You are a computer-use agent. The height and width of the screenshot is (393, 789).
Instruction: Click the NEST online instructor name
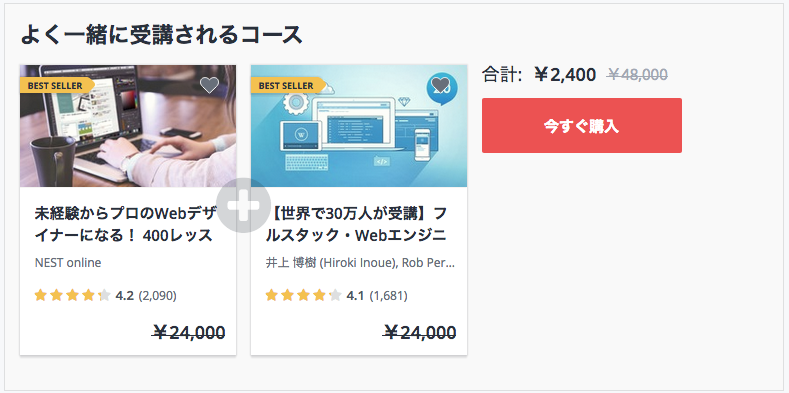tap(68, 263)
